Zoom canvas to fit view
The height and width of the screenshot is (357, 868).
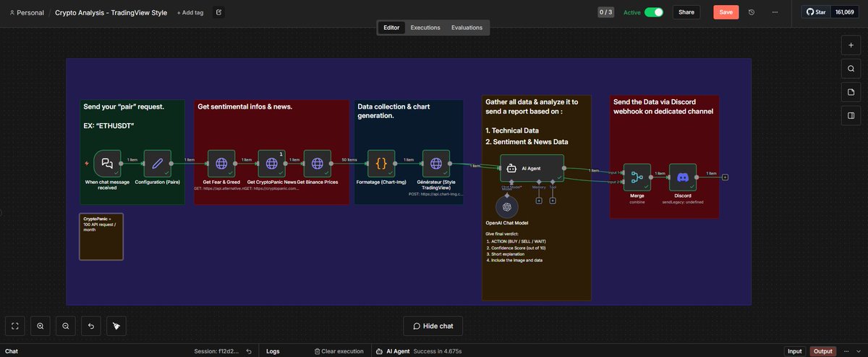[15, 326]
